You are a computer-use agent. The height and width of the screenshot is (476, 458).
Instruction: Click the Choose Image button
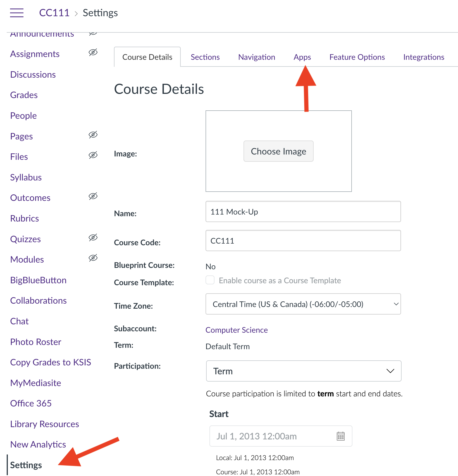point(278,151)
